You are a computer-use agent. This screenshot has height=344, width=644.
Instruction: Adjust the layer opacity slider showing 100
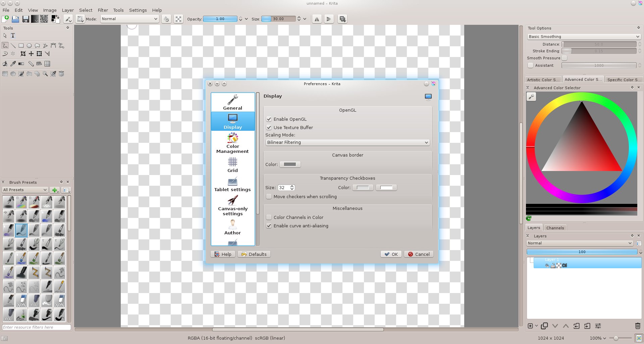click(x=582, y=252)
